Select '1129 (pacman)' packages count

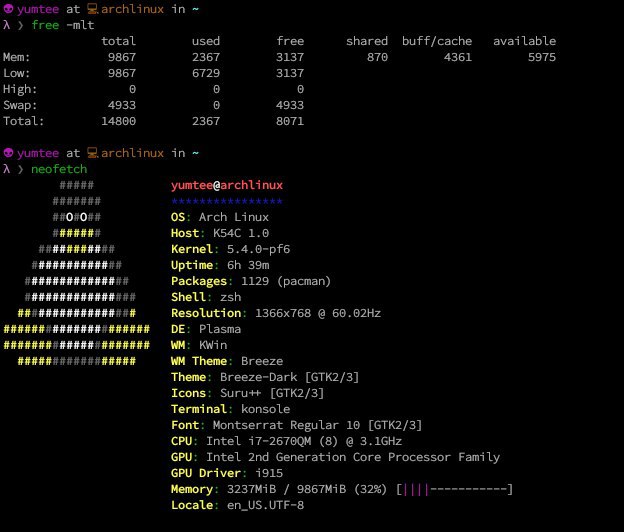[286, 281]
